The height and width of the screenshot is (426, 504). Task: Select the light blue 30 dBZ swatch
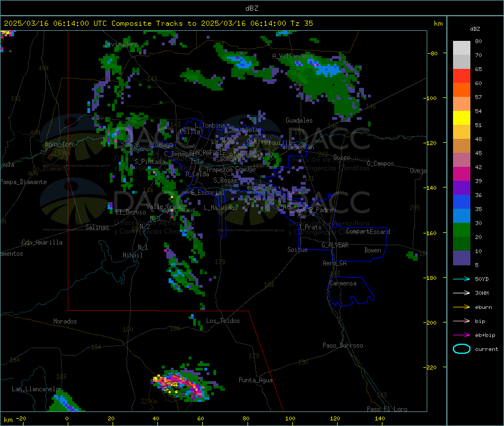[461, 216]
